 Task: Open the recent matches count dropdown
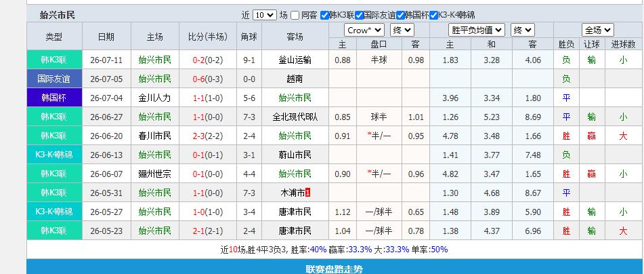point(265,15)
